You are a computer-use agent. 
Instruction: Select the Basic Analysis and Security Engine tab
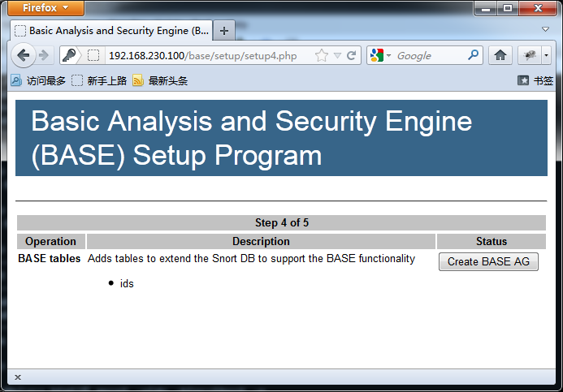[111, 31]
